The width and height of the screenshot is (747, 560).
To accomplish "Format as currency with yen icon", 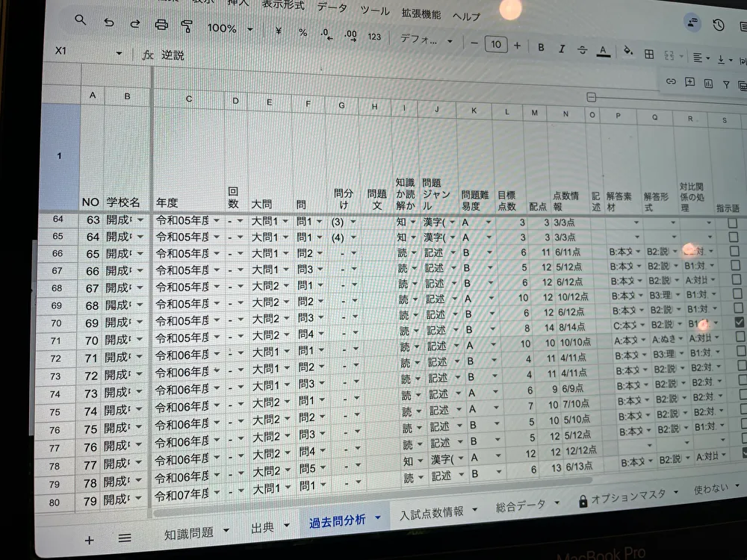I will tap(279, 31).
